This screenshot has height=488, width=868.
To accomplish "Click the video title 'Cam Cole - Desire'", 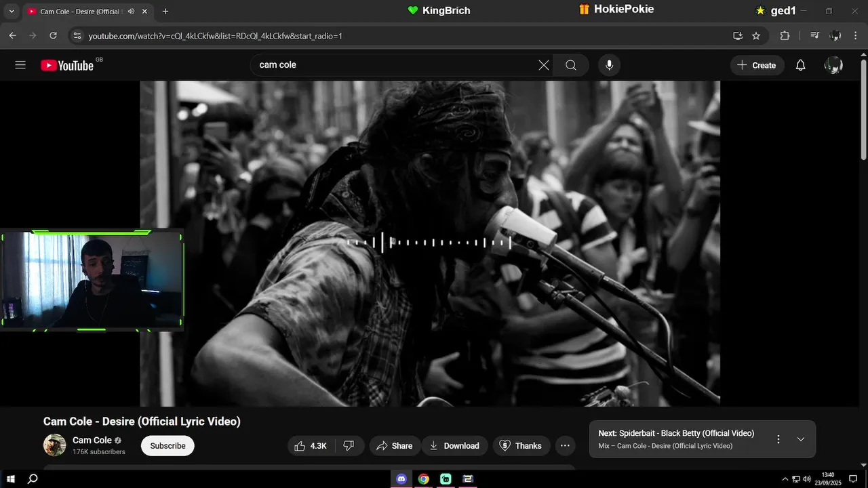I will pyautogui.click(x=142, y=422).
